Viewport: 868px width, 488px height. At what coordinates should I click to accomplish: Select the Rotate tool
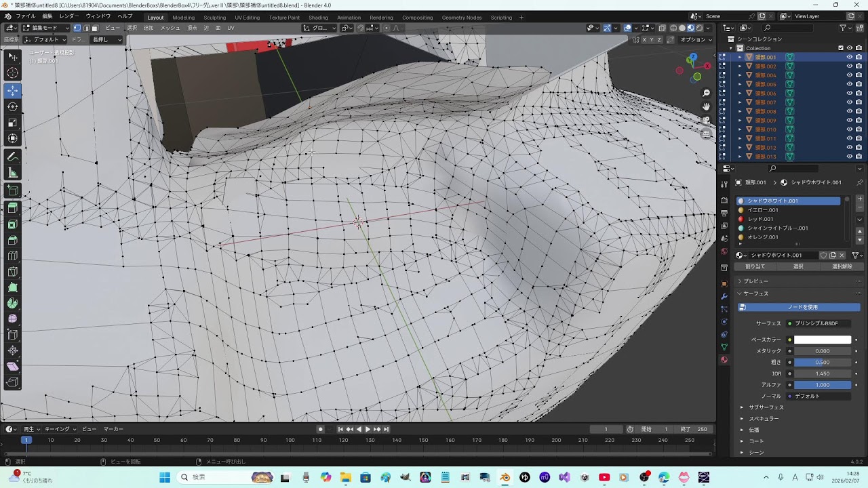pos(13,106)
